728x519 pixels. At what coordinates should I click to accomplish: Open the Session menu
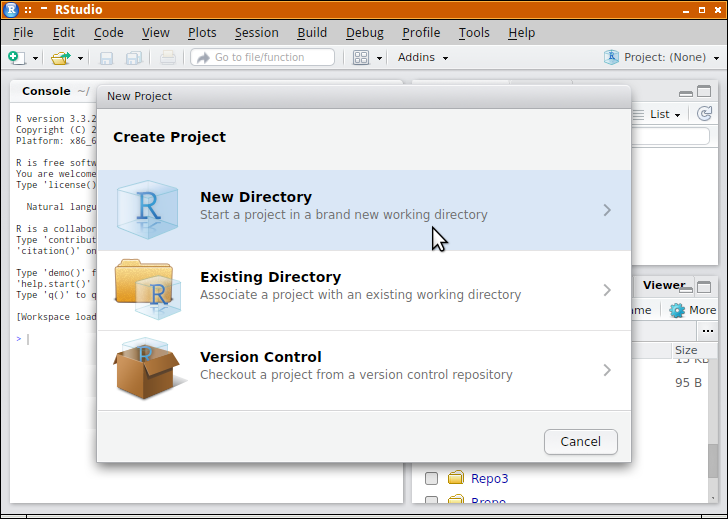pos(257,33)
